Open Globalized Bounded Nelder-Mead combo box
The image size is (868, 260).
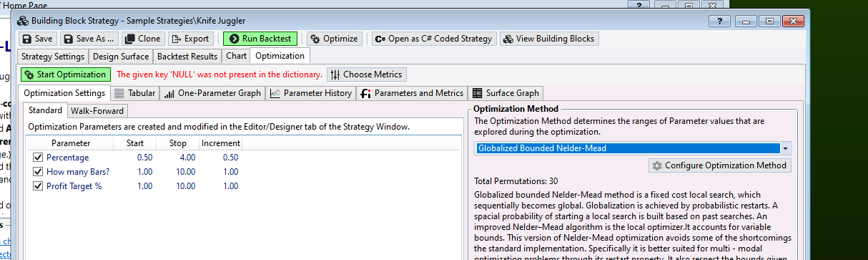pyautogui.click(x=633, y=149)
